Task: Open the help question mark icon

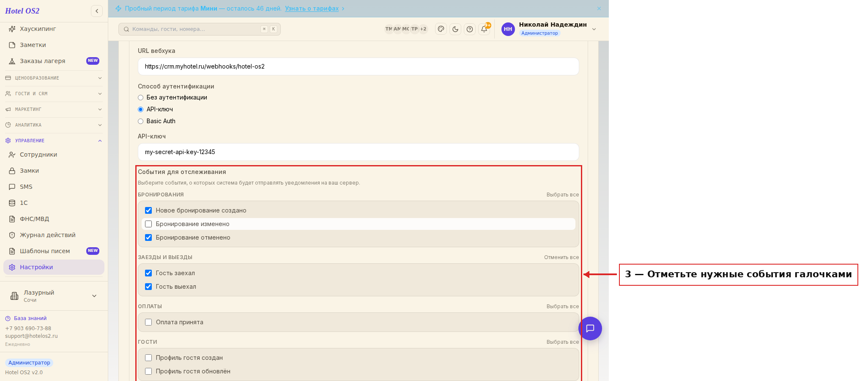Action: [x=470, y=29]
